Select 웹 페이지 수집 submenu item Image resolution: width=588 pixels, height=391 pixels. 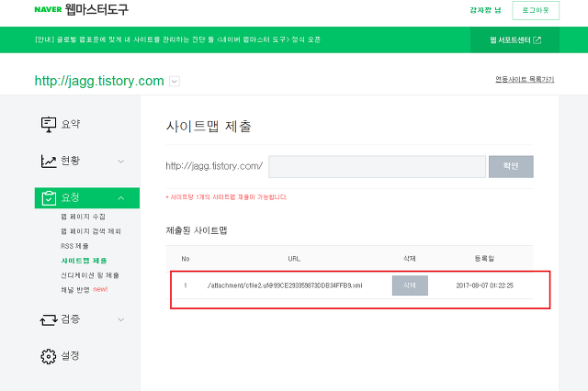point(84,217)
